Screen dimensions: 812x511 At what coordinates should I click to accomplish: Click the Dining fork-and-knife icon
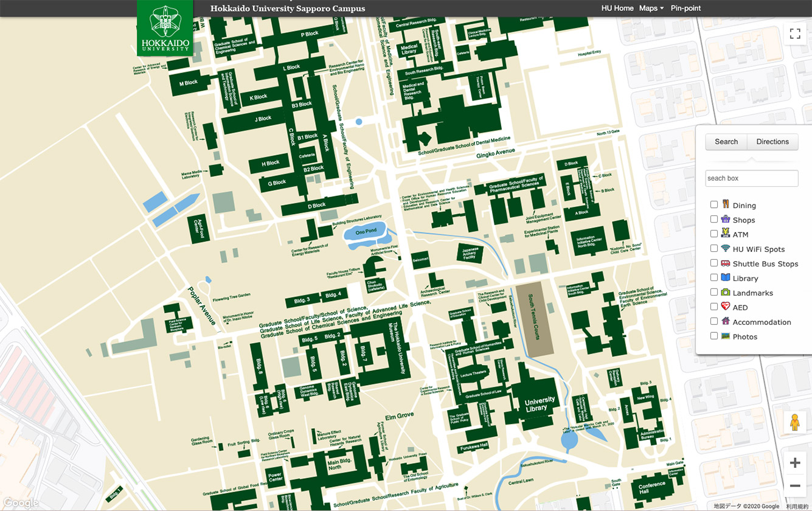coord(725,204)
